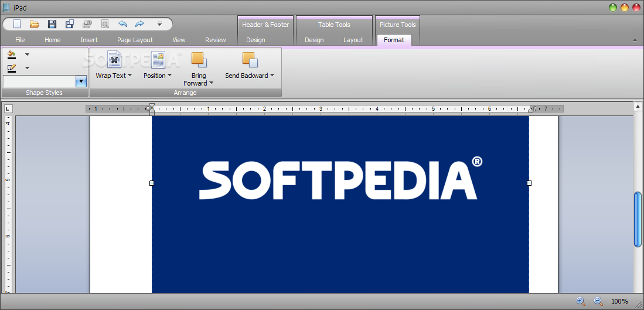The height and width of the screenshot is (310, 644).
Task: Click the blue vertical scrollbar thumb
Action: click(638, 219)
